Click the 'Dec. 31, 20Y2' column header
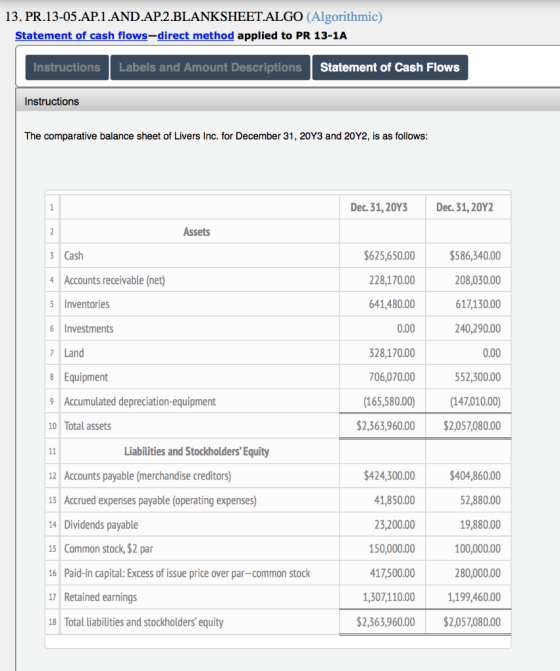The height and width of the screenshot is (671, 560). pyautogui.click(x=465, y=207)
